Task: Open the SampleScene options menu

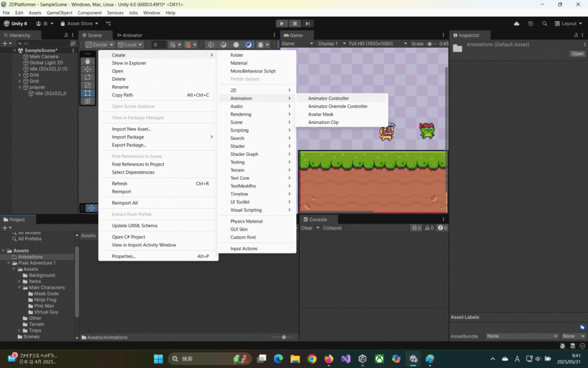Action: 73,51
